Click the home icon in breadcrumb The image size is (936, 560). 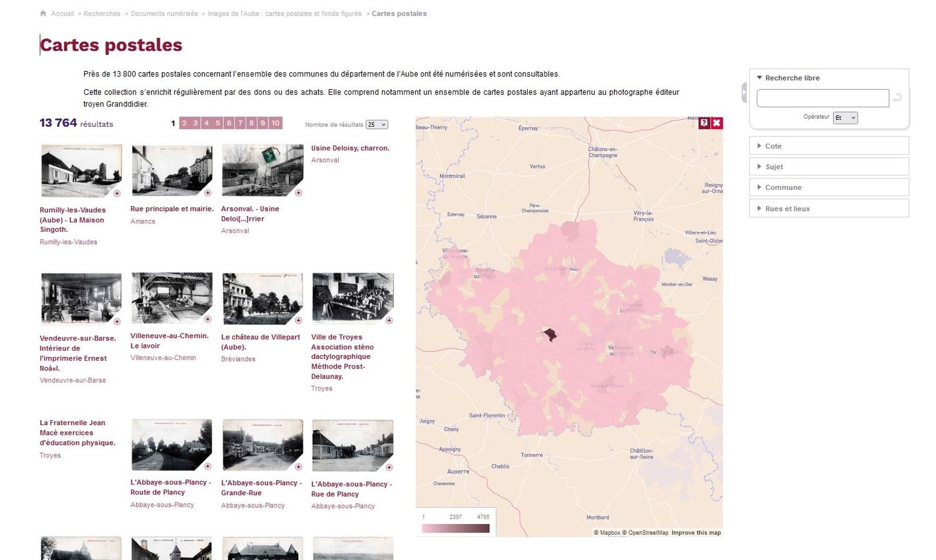(x=43, y=14)
